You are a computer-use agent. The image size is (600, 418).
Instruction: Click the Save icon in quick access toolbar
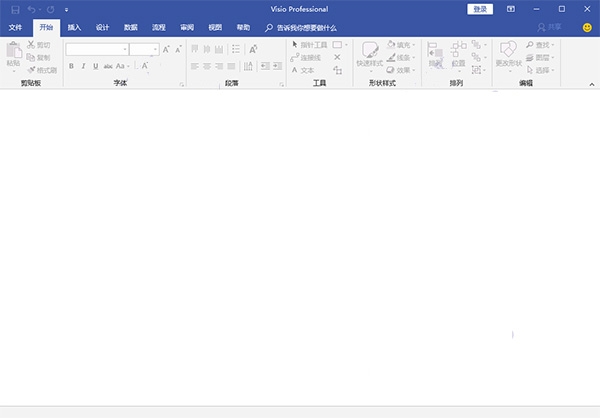click(15, 9)
